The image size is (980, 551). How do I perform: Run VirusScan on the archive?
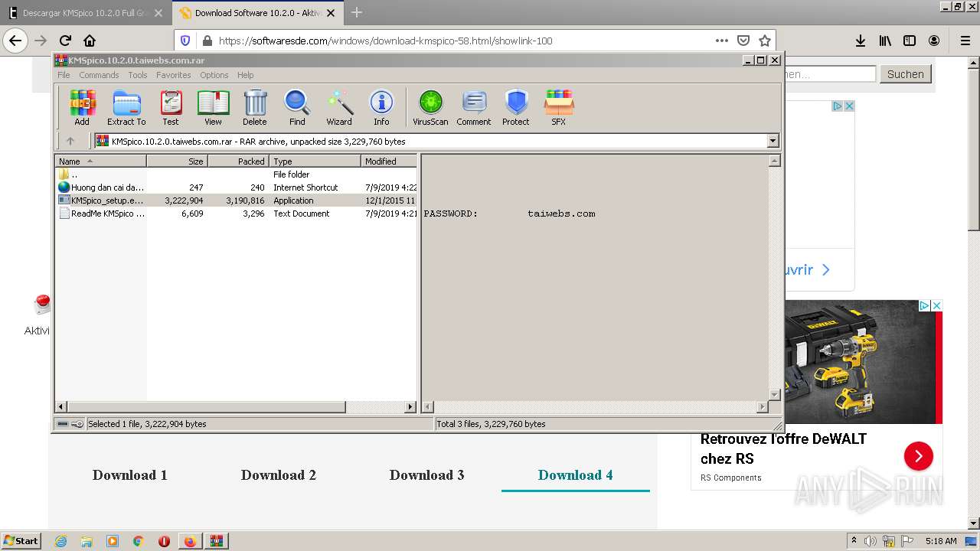click(x=430, y=107)
